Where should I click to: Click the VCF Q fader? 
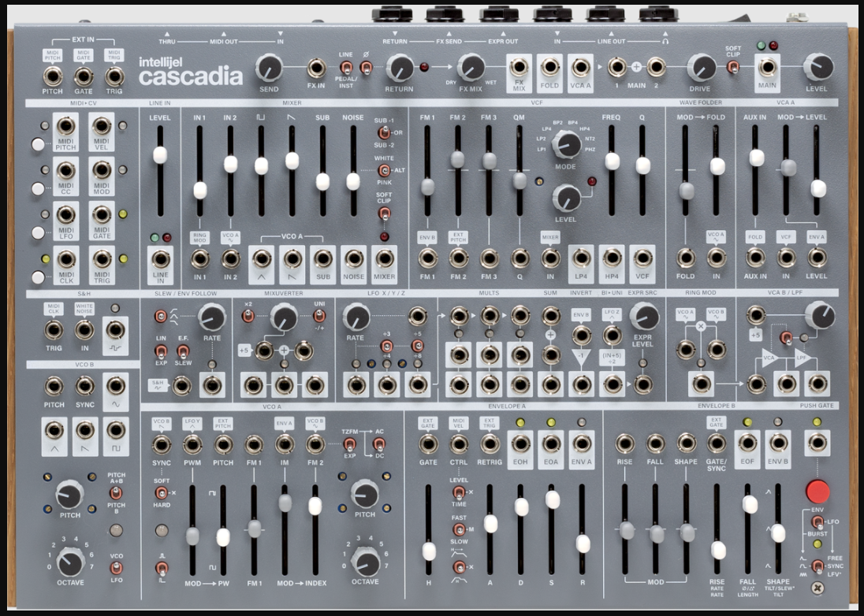(642, 165)
